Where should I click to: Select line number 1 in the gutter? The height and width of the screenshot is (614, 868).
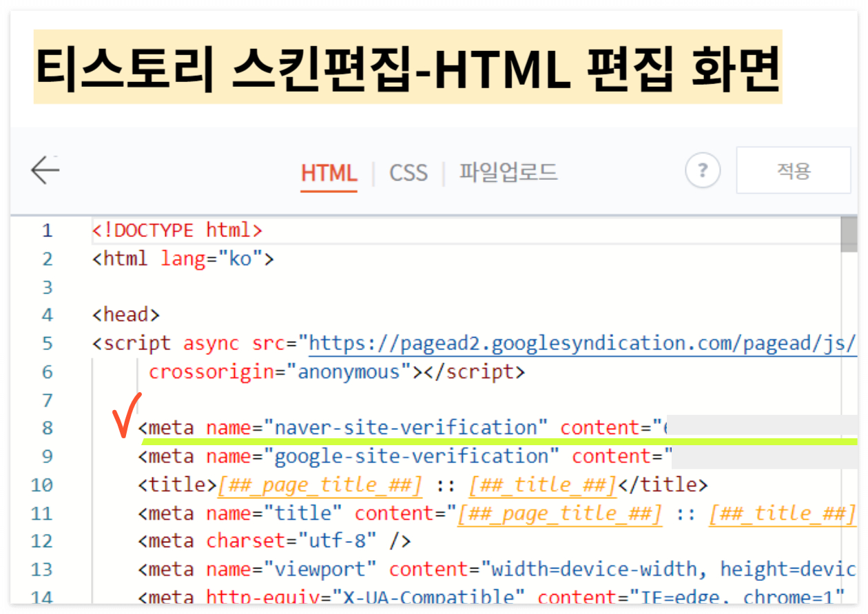[47, 230]
